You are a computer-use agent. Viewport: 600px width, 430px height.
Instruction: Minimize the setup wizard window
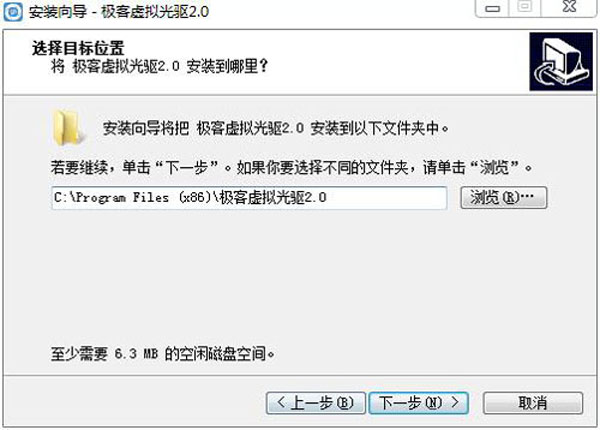pos(492,8)
